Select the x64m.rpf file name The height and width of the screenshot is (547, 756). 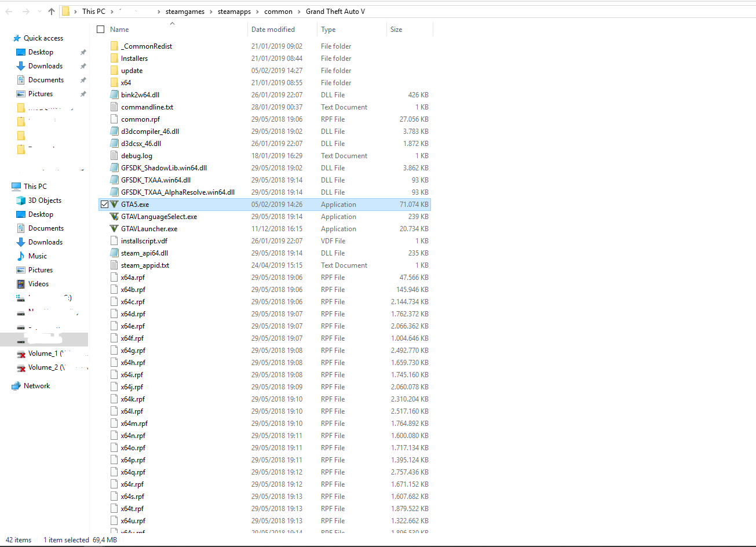134,424
